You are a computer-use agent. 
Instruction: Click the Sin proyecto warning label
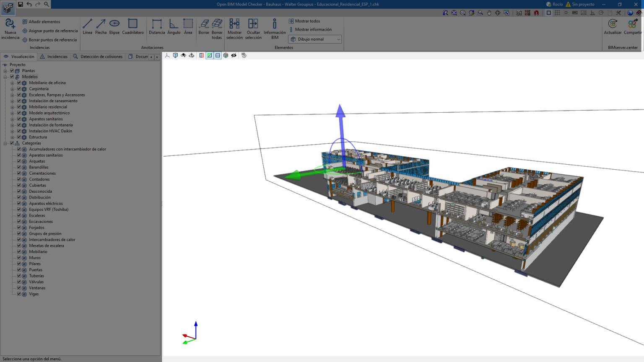coord(580,4)
